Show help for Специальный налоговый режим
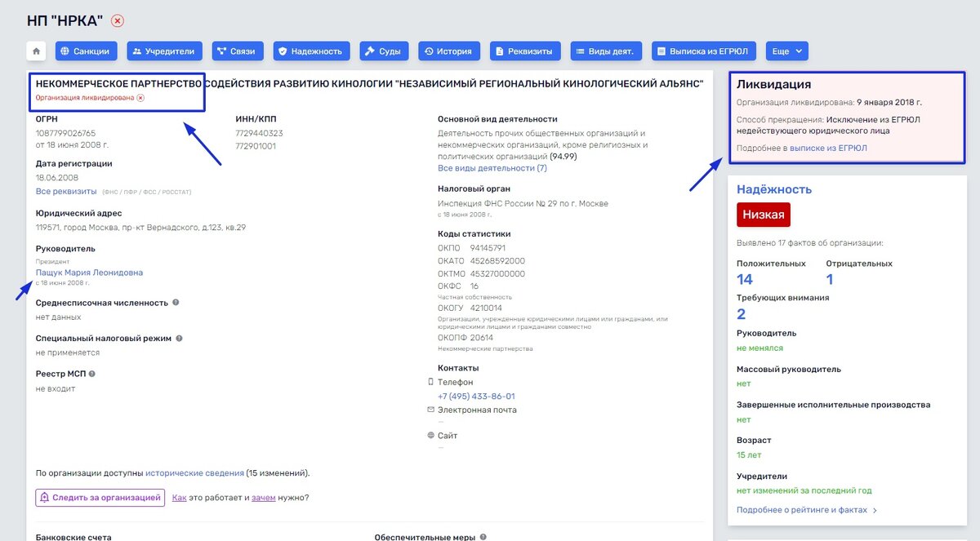This screenshot has height=541, width=980. 180,338
